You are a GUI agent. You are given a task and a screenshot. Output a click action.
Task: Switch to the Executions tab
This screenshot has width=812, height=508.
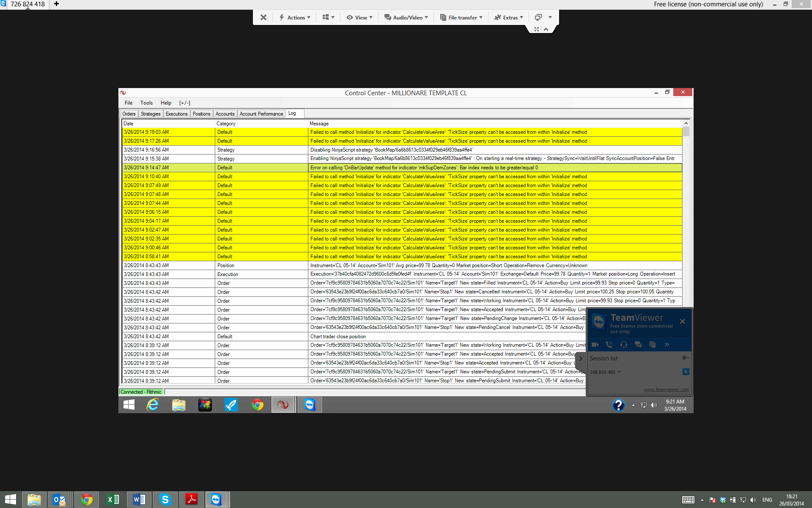pyautogui.click(x=176, y=114)
